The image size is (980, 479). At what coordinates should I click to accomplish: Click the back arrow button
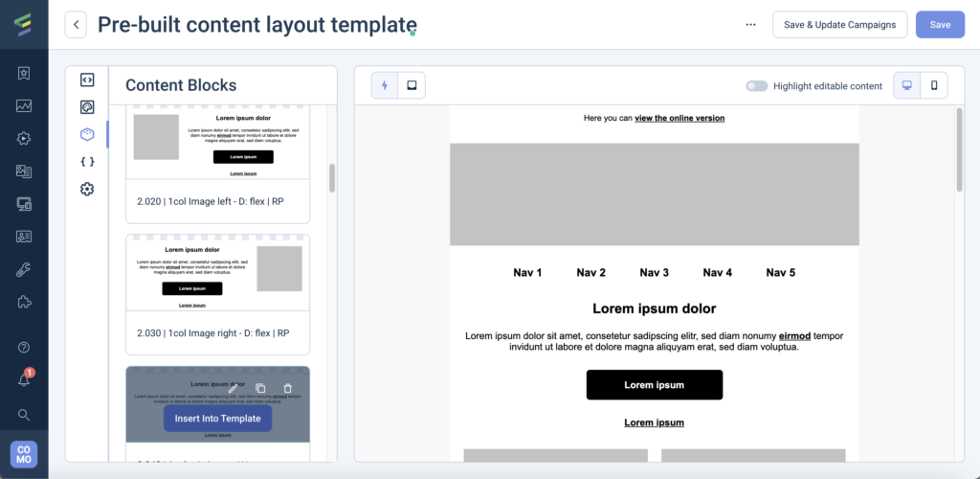[x=76, y=24]
